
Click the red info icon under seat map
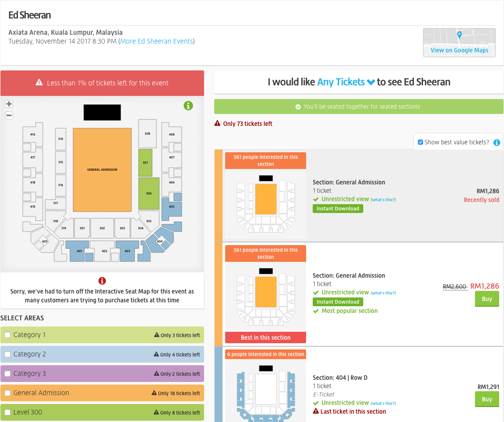[x=102, y=281]
